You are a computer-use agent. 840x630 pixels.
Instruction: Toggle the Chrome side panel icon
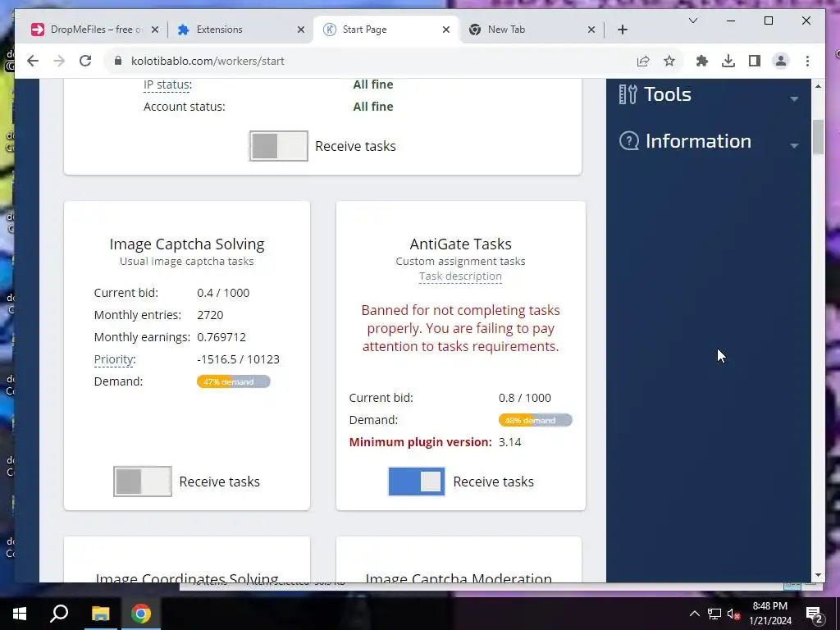(755, 61)
